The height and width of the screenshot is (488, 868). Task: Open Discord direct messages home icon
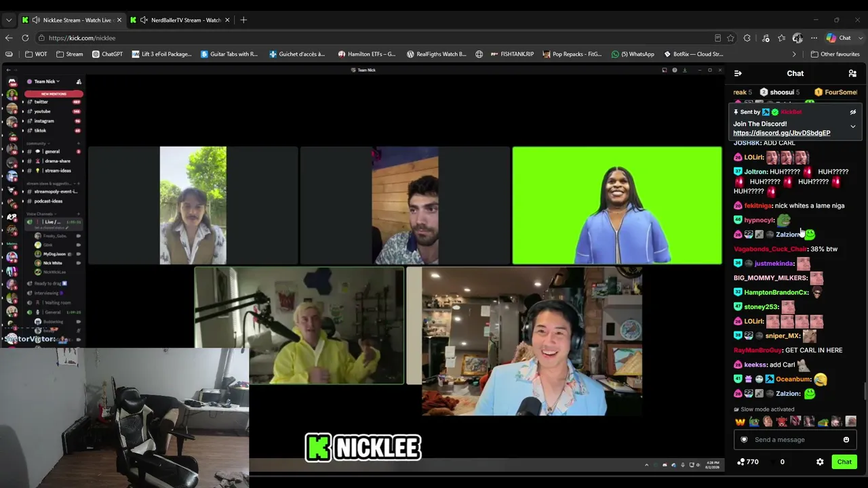(12, 81)
